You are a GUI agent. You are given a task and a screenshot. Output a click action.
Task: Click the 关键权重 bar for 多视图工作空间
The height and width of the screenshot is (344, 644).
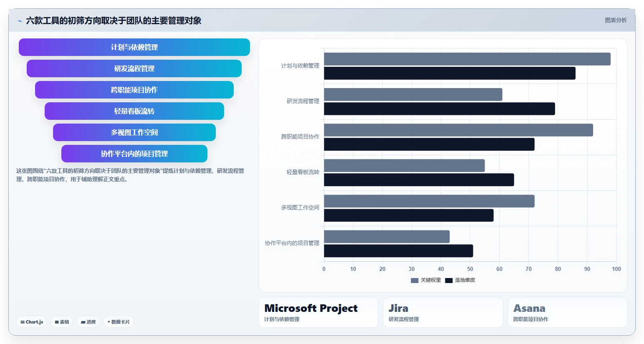tap(429, 201)
